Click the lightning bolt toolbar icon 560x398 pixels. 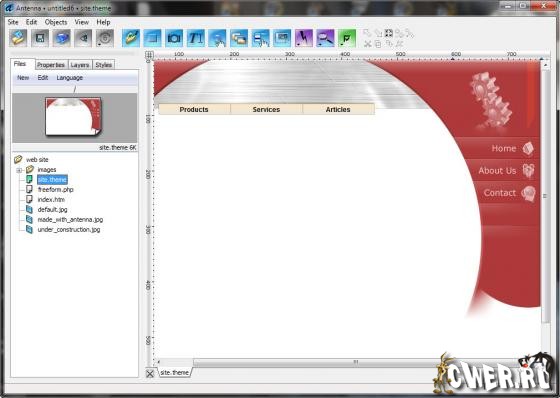304,38
